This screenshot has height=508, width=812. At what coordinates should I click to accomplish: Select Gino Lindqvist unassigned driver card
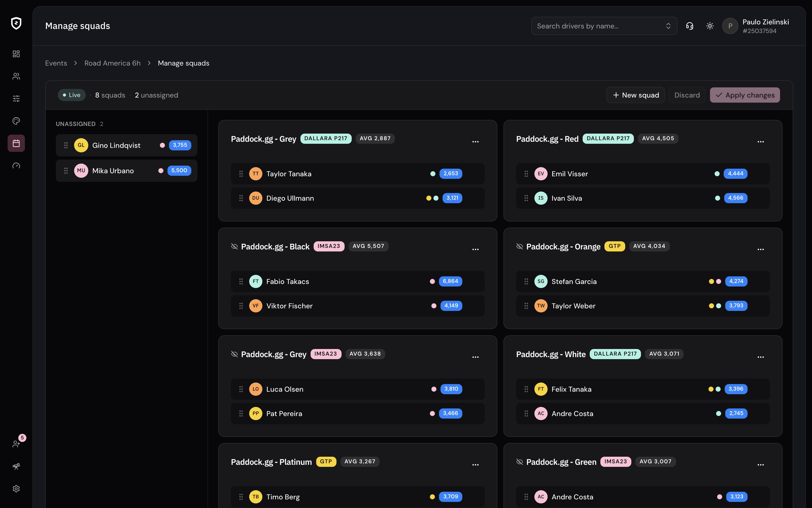click(x=127, y=145)
